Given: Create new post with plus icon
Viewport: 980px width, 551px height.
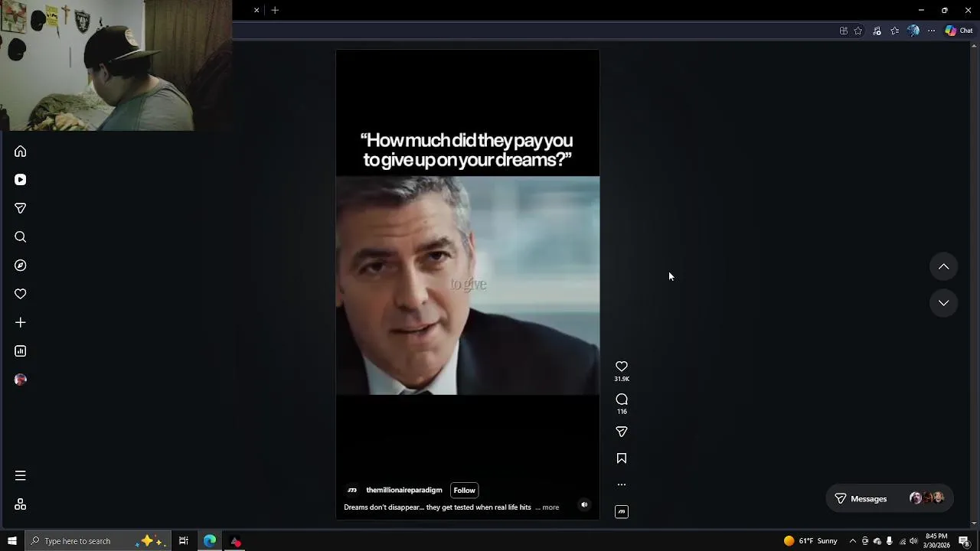Looking at the screenshot, I should click(21, 323).
